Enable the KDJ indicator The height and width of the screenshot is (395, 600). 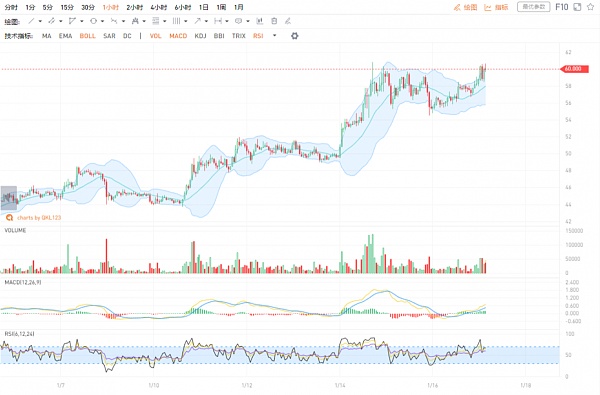tap(200, 36)
